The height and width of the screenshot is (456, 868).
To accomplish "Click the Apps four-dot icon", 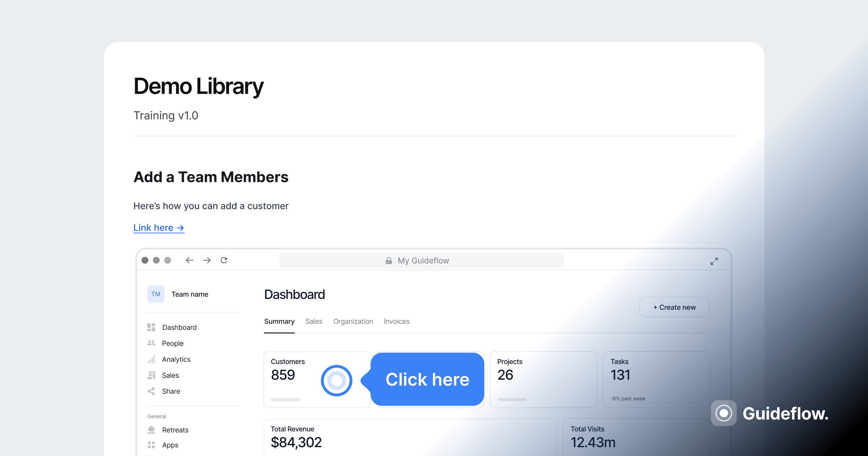I will pyautogui.click(x=151, y=445).
